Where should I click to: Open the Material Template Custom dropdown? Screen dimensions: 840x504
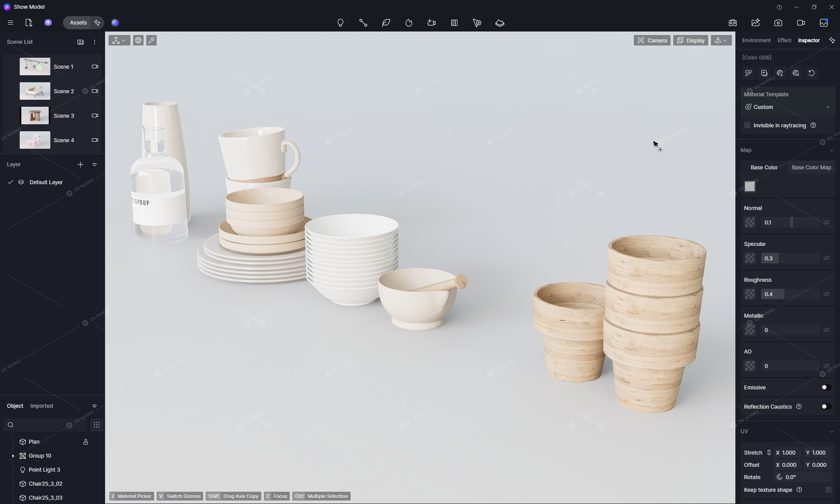click(x=787, y=107)
